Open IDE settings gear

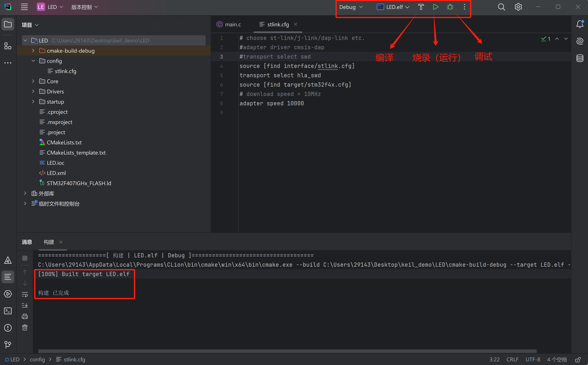point(518,7)
